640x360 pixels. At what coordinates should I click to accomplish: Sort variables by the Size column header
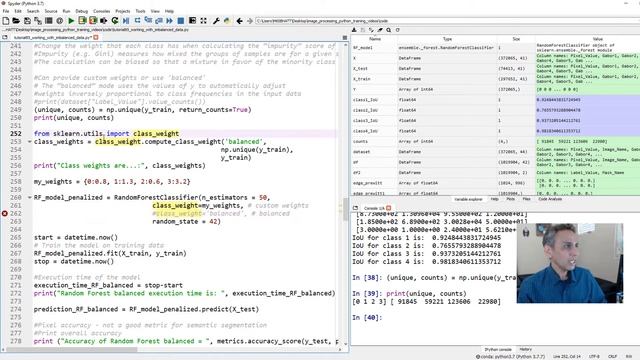[x=516, y=39]
